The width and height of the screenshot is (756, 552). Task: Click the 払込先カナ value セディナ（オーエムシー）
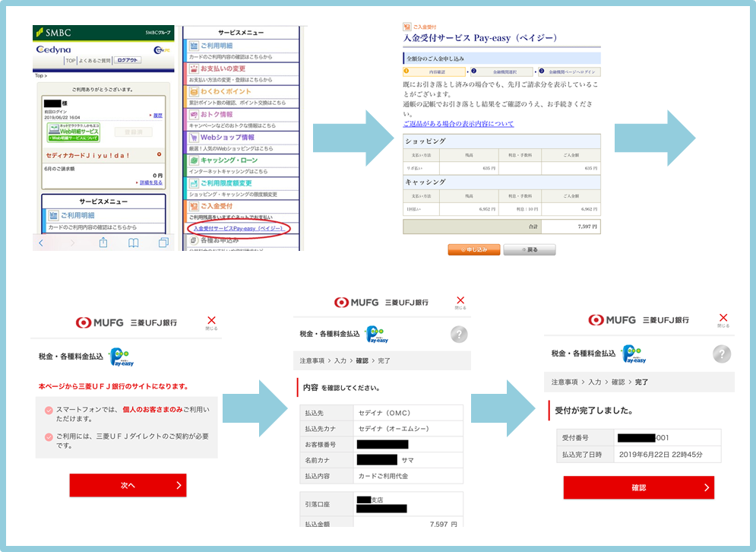394,429
